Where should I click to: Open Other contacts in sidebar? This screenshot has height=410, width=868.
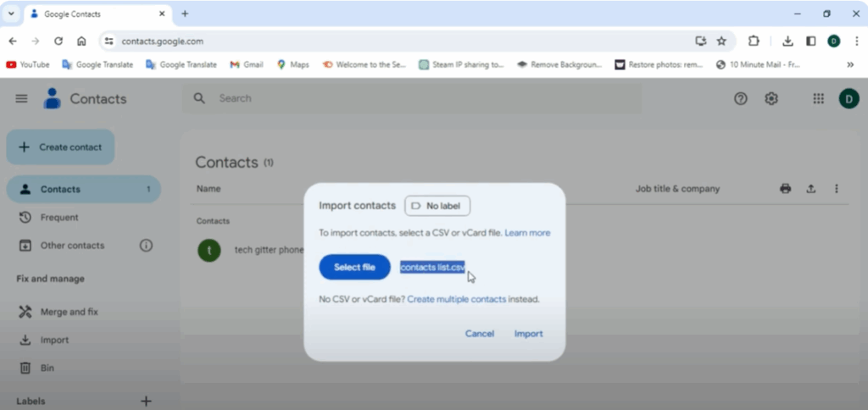click(72, 246)
